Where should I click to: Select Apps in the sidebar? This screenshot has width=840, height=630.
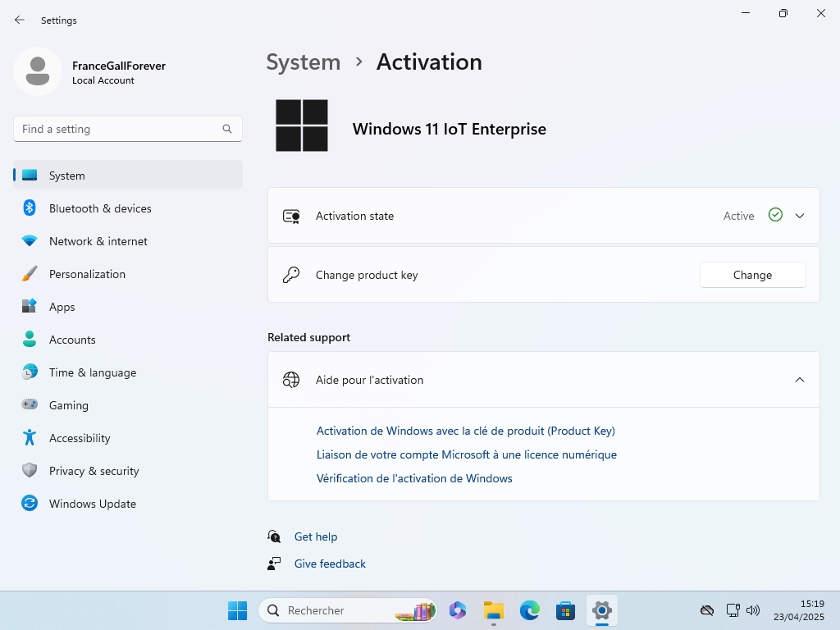click(x=62, y=307)
